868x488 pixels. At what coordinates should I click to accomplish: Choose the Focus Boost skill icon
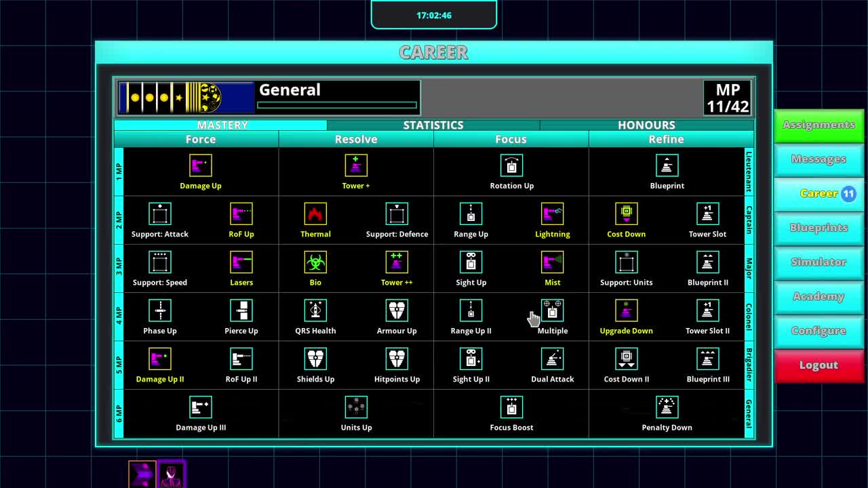point(511,407)
